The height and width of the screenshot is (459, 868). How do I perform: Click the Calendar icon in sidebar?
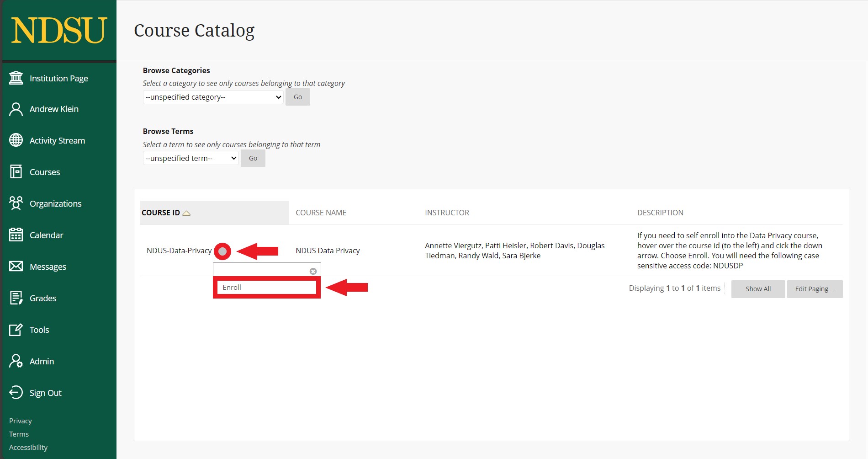click(x=16, y=235)
